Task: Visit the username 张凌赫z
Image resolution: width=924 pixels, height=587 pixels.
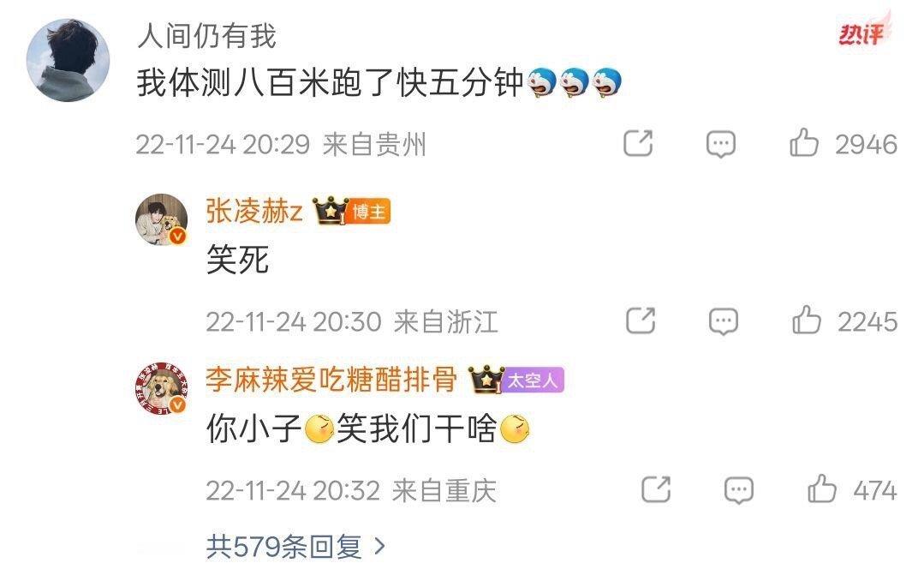Action: click(254, 211)
